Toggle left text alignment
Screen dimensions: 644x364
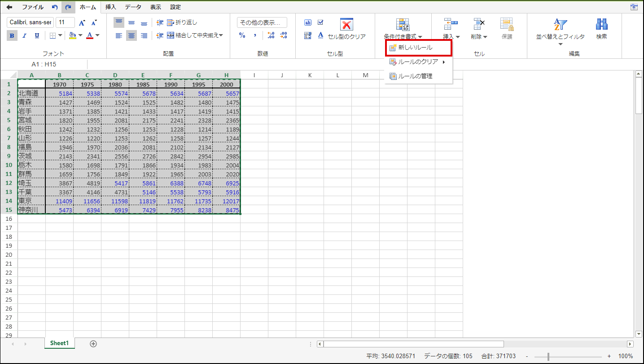(119, 35)
